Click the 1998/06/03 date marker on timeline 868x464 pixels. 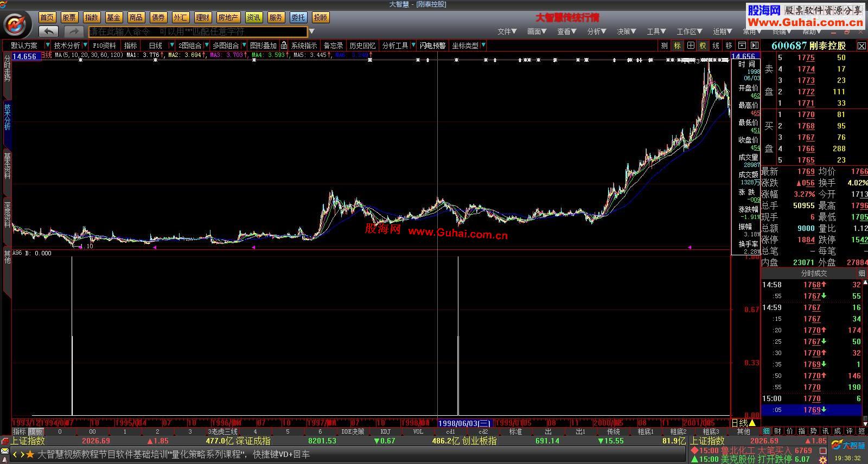point(464,423)
